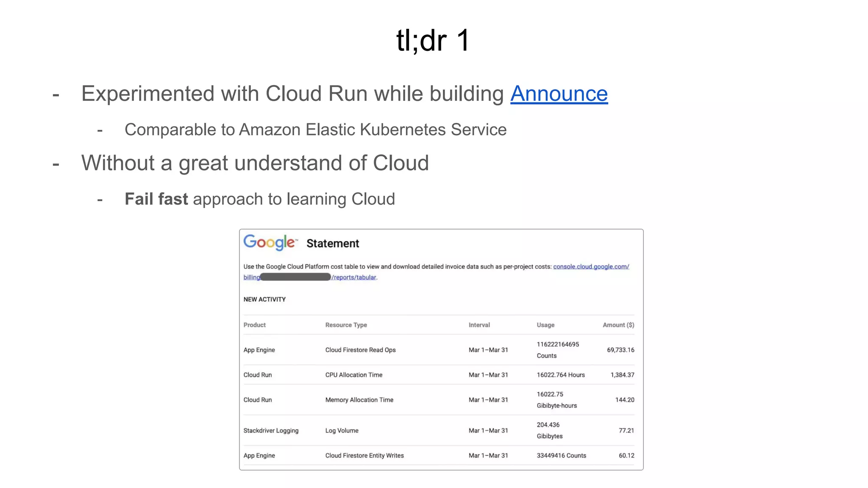Click the 'Statement' heading

333,244
